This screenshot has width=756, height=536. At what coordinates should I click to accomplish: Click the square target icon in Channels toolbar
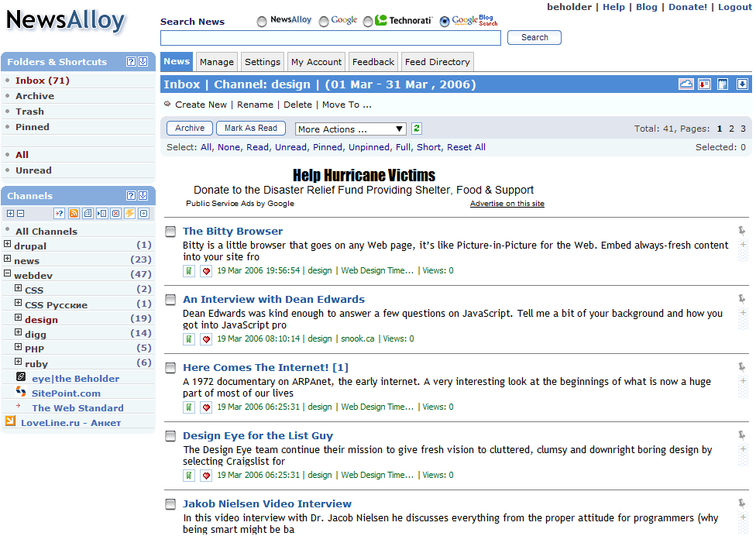coord(143,214)
